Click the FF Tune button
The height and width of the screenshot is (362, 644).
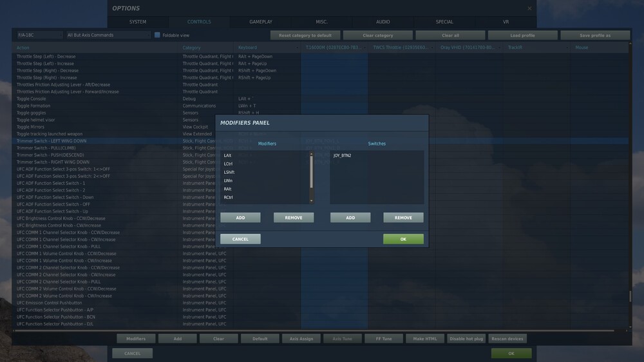384,339
